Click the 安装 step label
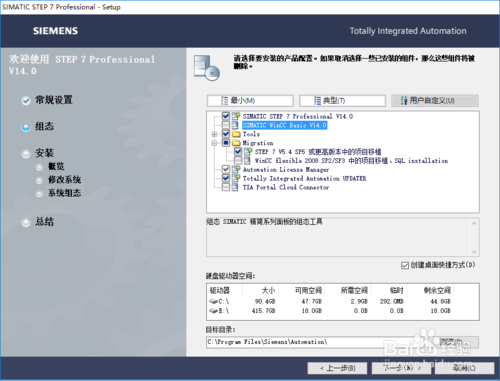500x381 pixels. pyautogui.click(x=45, y=153)
